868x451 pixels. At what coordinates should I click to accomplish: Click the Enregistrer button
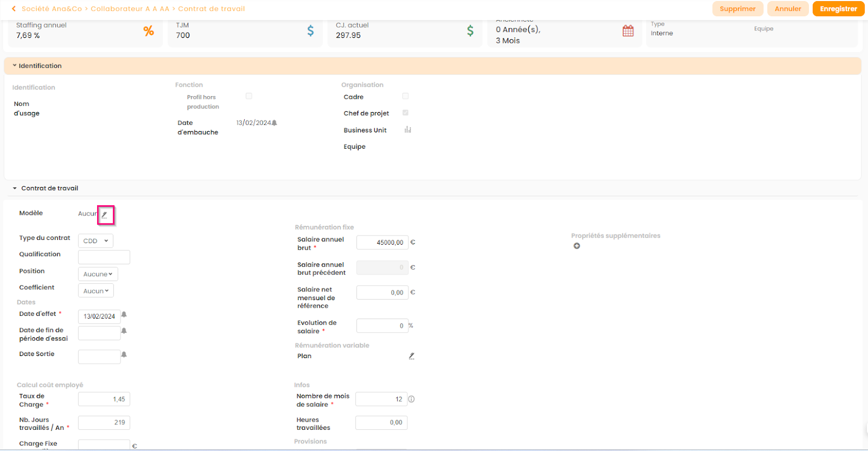(x=838, y=9)
